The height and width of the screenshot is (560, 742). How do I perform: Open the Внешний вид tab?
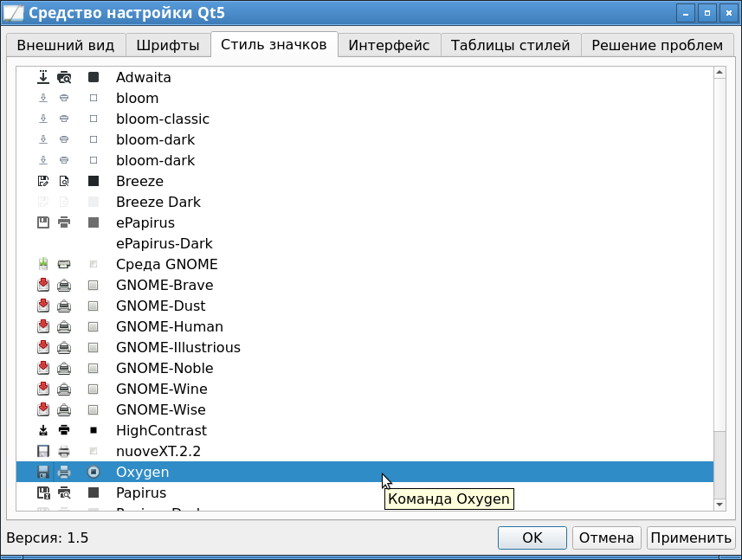[x=66, y=45]
